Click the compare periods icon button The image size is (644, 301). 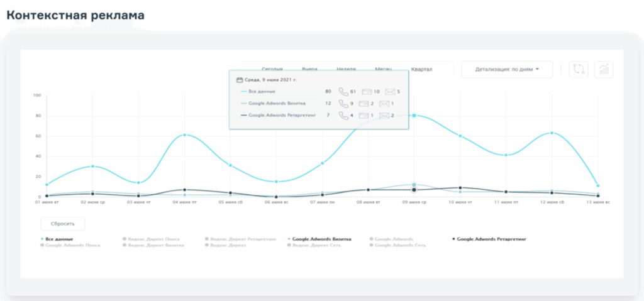click(x=577, y=69)
